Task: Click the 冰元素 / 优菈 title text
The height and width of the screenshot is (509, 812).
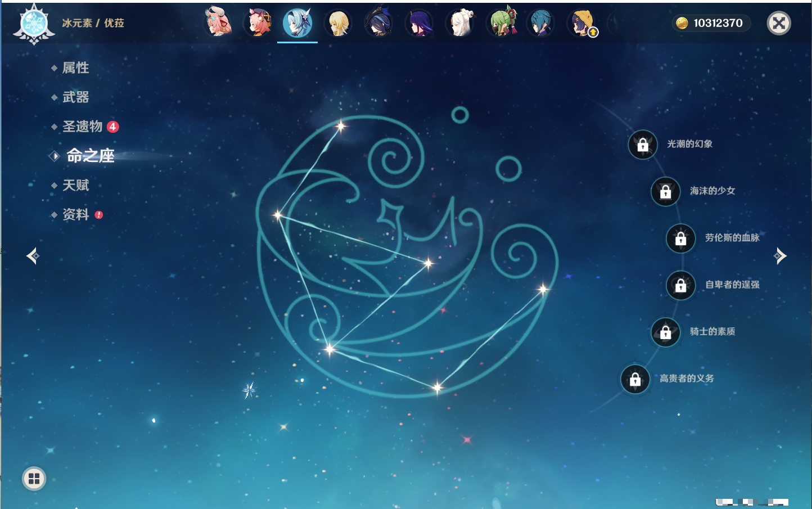Action: (93, 23)
